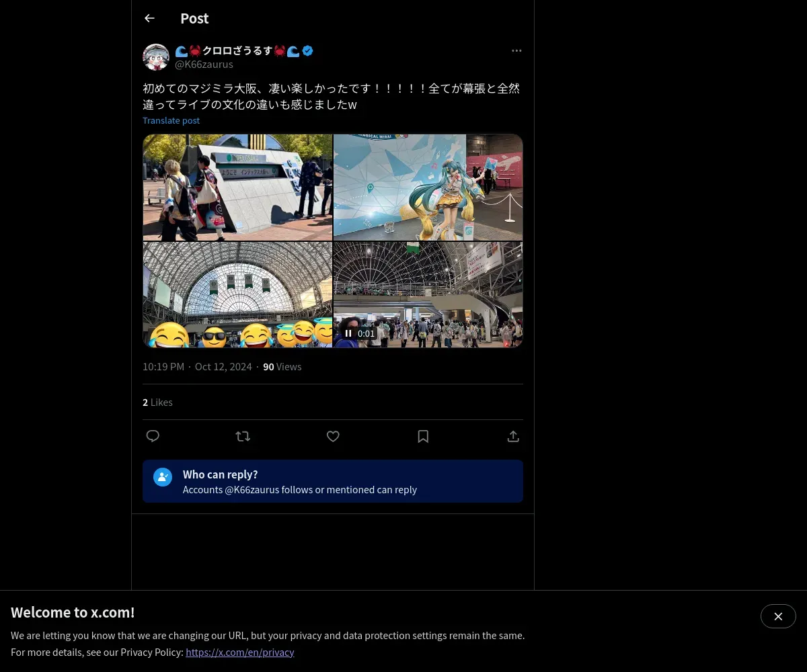807x672 pixels.
Task: Go back using the arrow icon
Action: click(149, 18)
